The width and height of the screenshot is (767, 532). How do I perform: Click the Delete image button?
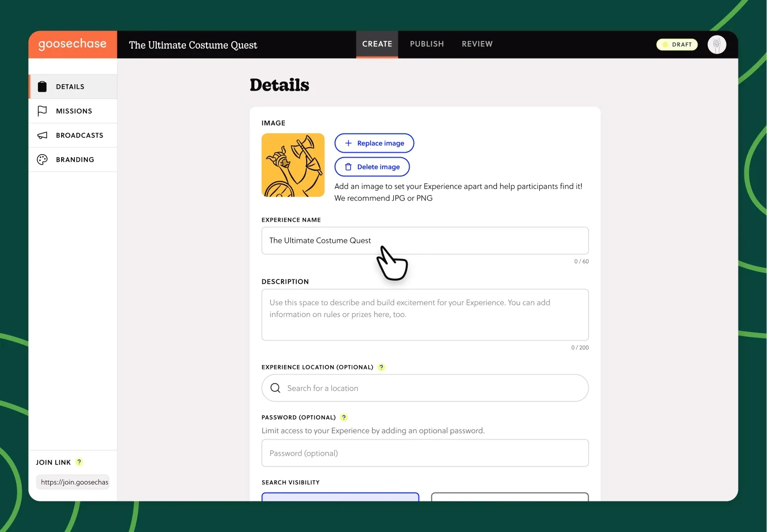pyautogui.click(x=372, y=166)
